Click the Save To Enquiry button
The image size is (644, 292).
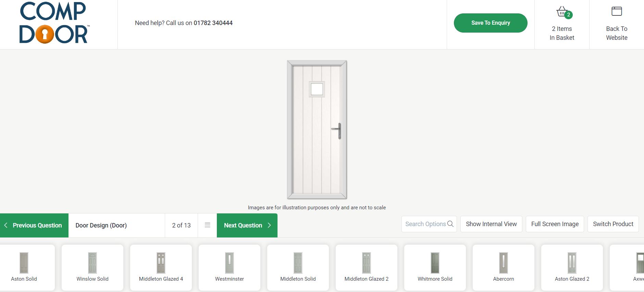pos(491,23)
